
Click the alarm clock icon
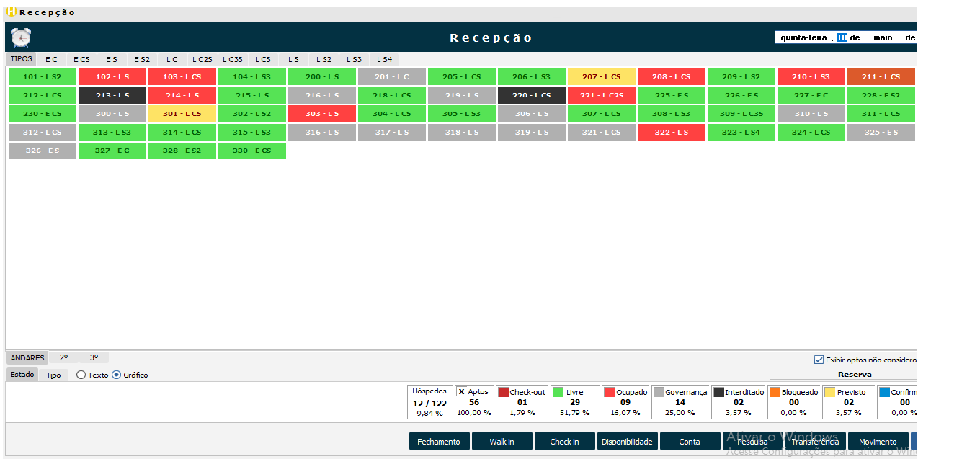tap(21, 37)
